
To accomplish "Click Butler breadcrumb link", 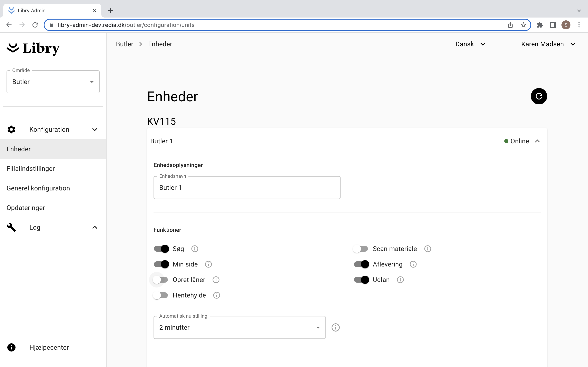I will point(124,44).
